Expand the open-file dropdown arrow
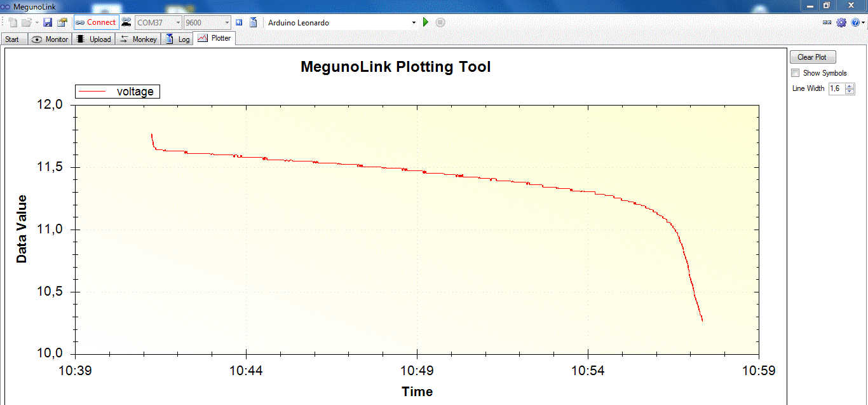Image resolution: width=868 pixels, height=405 pixels. click(37, 22)
